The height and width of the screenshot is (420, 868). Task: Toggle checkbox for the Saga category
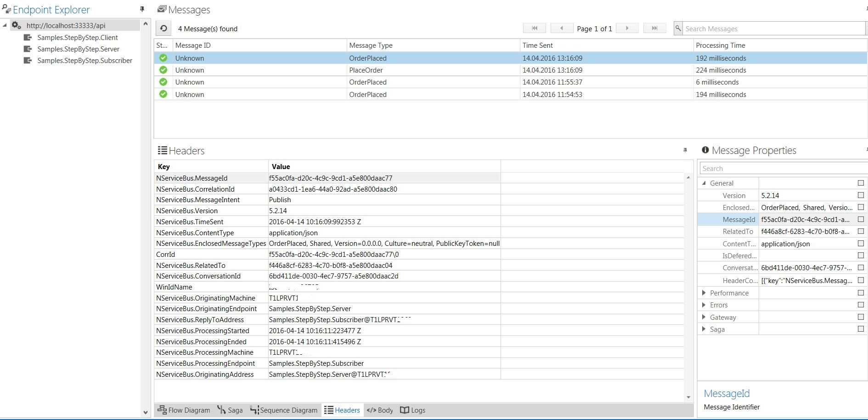tap(861, 329)
